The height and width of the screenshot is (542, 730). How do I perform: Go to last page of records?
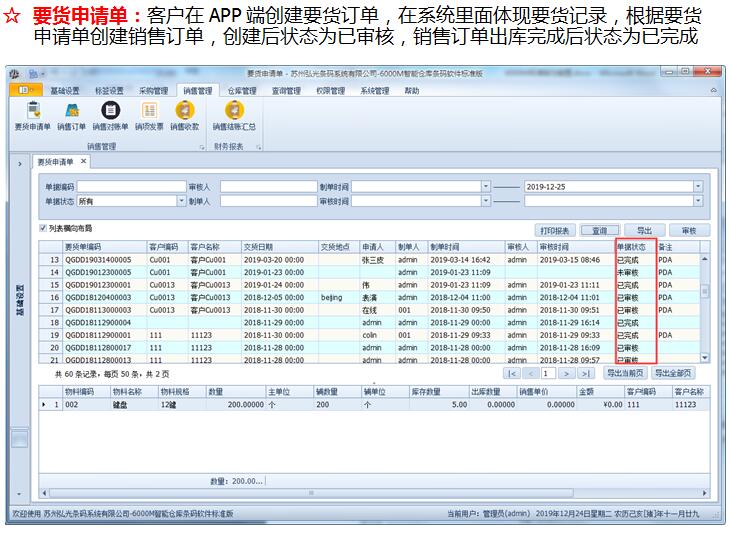click(x=585, y=373)
